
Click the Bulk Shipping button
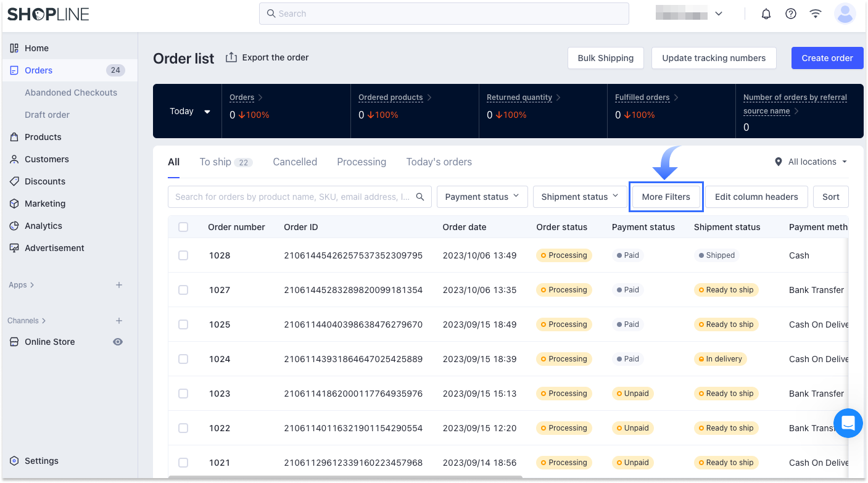click(x=606, y=58)
